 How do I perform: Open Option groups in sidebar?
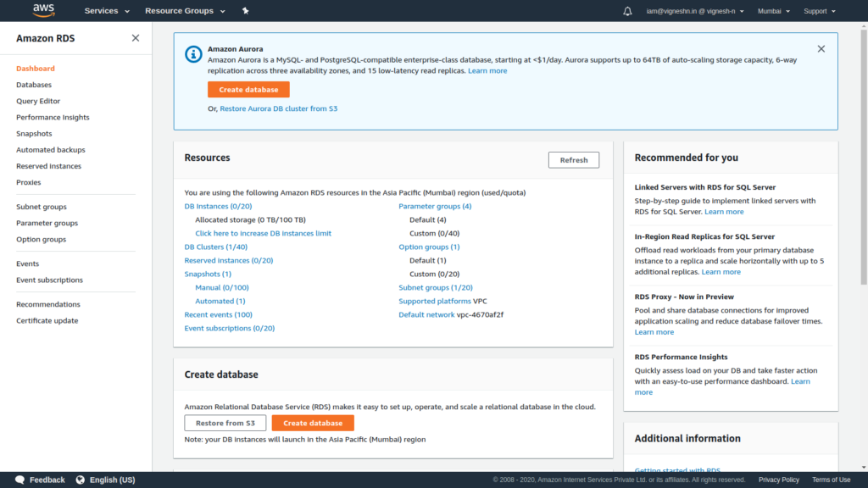(41, 239)
